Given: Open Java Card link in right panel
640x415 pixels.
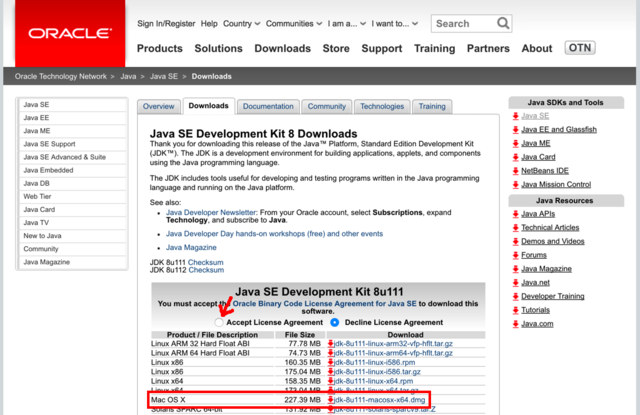Looking at the screenshot, I should coord(538,157).
